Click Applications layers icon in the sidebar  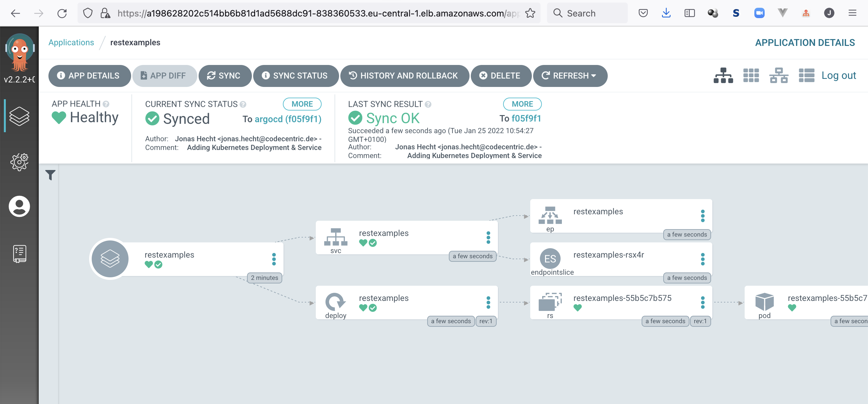click(19, 116)
